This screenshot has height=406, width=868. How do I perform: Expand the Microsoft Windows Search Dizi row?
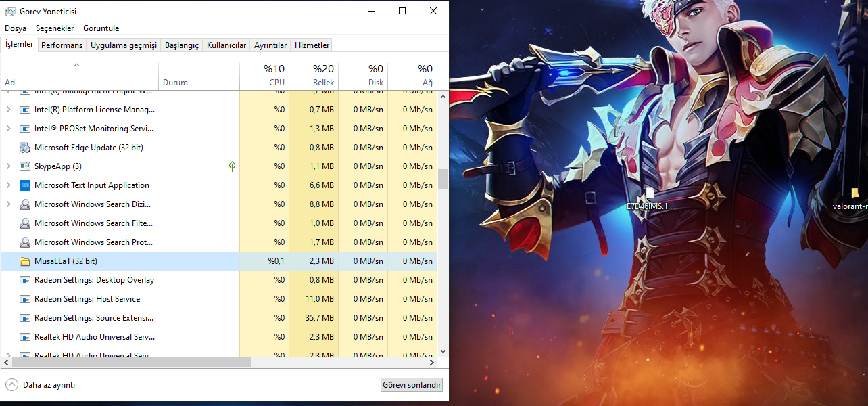click(8, 204)
